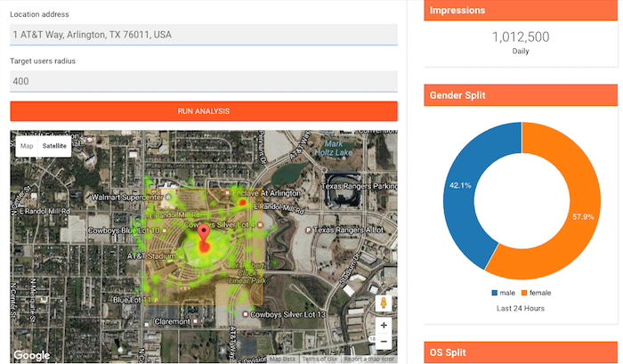Zoom out with the map minus button
This screenshot has width=623, height=364.
point(384,342)
